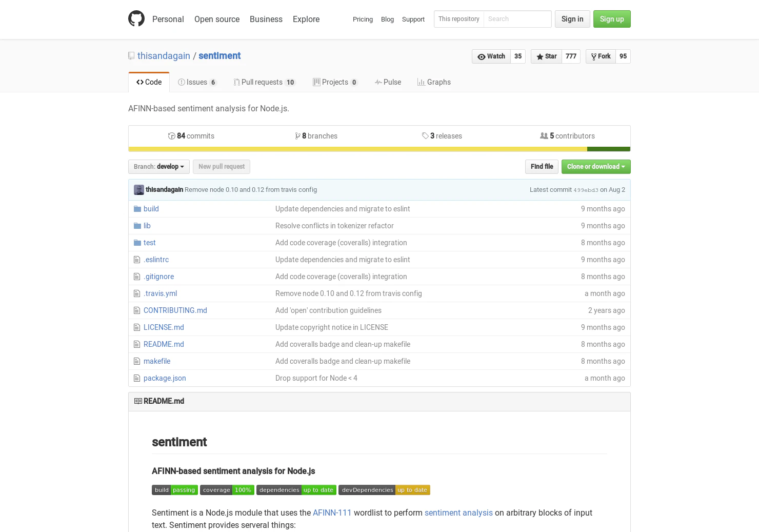Open the Blog link
This screenshot has height=532, width=759.
(x=387, y=19)
